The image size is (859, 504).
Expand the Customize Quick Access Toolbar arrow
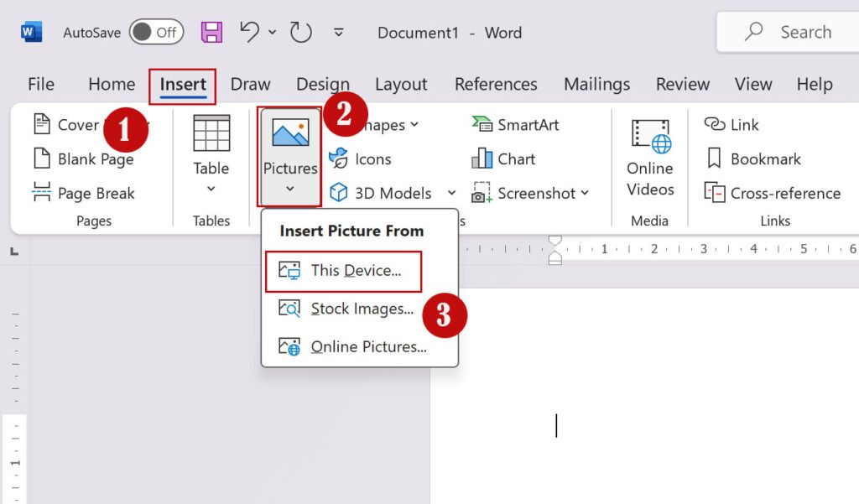pyautogui.click(x=339, y=33)
